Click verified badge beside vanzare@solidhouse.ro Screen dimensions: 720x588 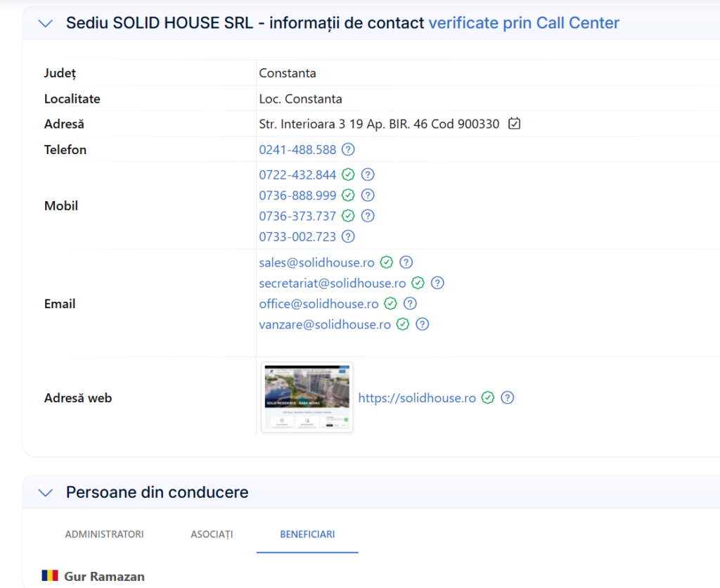(403, 324)
